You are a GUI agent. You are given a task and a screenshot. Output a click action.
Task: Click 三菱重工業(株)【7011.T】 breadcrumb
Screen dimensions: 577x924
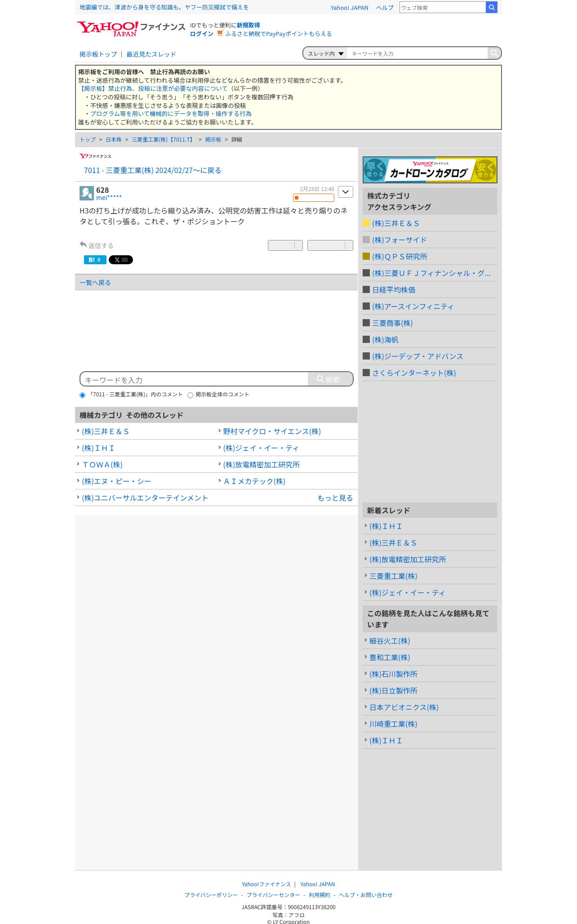tap(163, 140)
